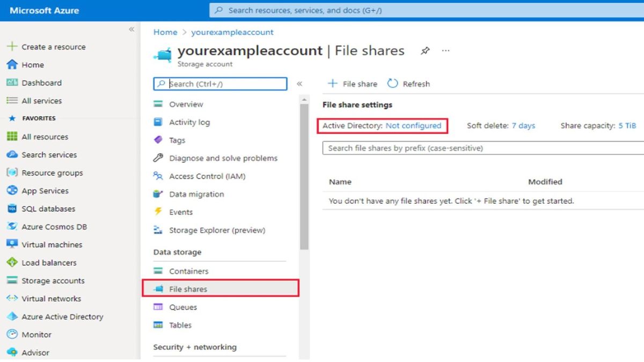Viewport: 644px width, 362px height.
Task: Collapse the storage account menu pane
Action: click(x=300, y=84)
